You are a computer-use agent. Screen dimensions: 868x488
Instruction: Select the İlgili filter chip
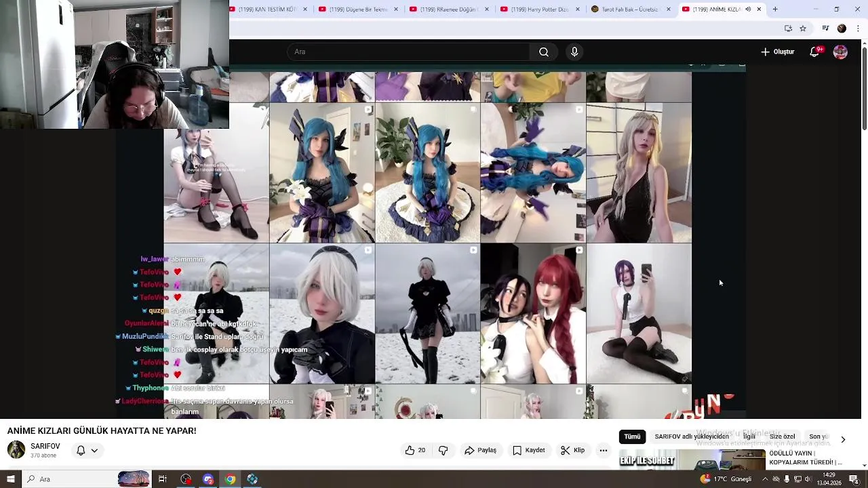(749, 436)
